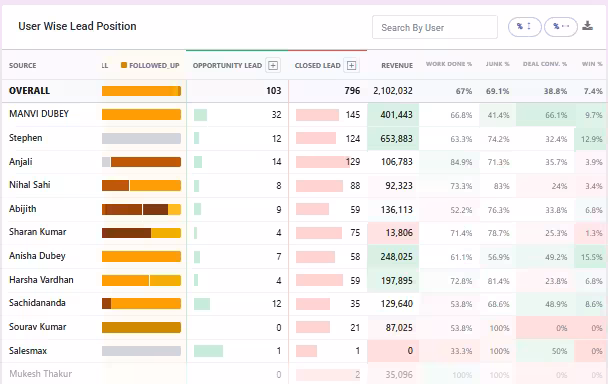Select the Sachidananda user name
608x384 pixels.
[37, 303]
